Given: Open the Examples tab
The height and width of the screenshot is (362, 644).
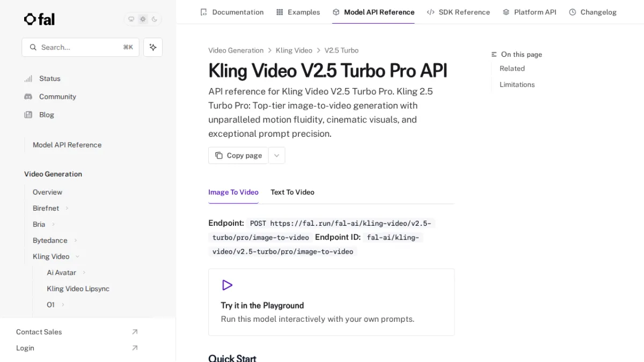Looking at the screenshot, I should point(298,12).
